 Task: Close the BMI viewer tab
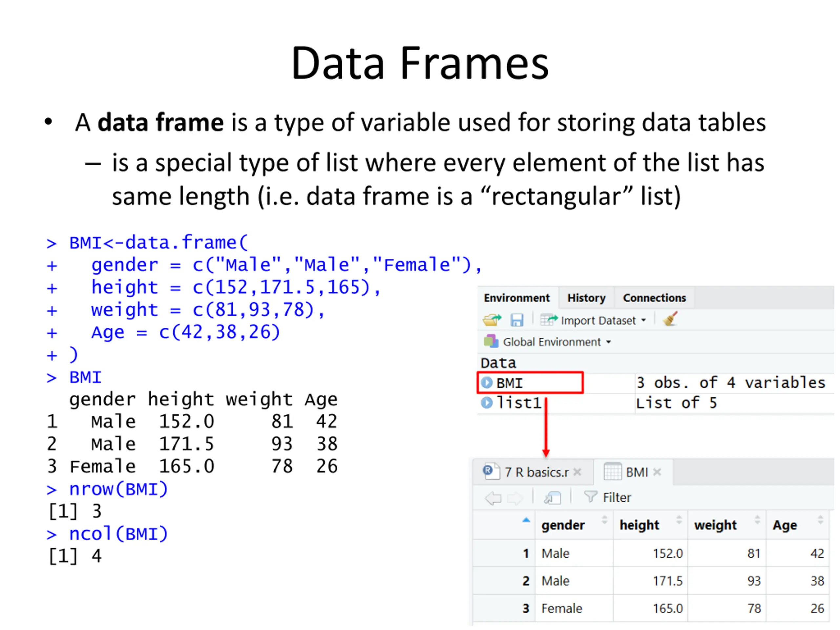click(x=657, y=472)
